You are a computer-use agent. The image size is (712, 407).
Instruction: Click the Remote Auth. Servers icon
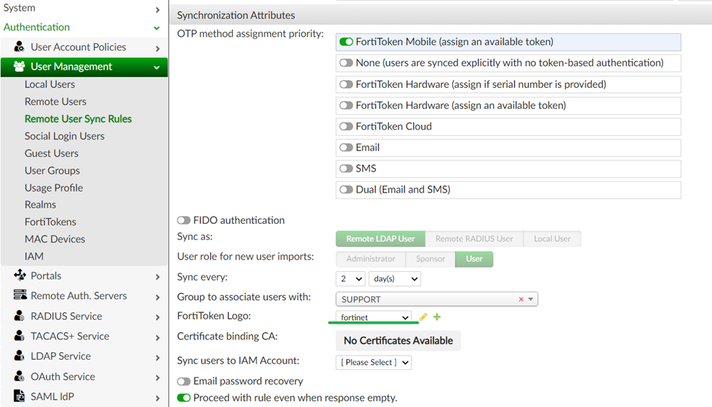point(19,295)
